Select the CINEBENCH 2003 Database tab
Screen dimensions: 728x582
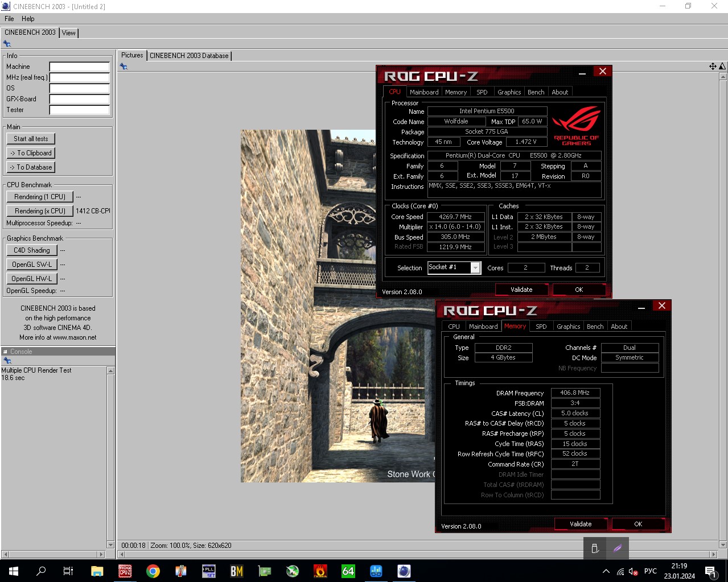pos(189,56)
